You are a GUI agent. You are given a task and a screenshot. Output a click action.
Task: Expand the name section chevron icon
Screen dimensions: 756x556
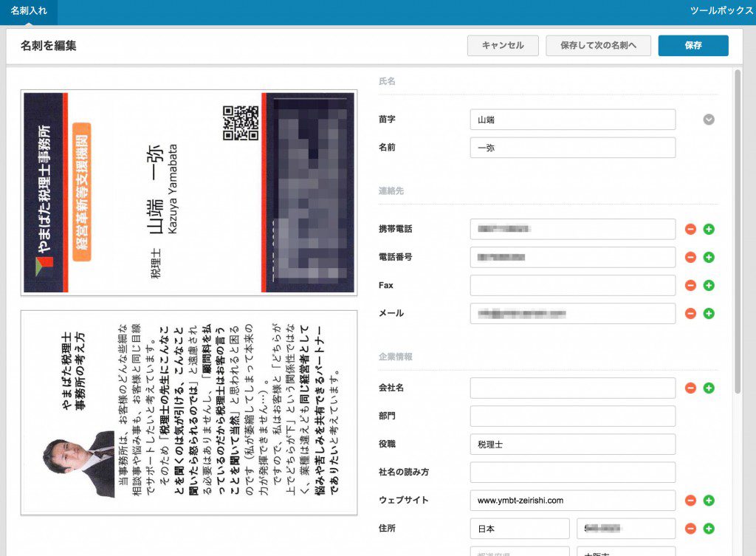709,120
